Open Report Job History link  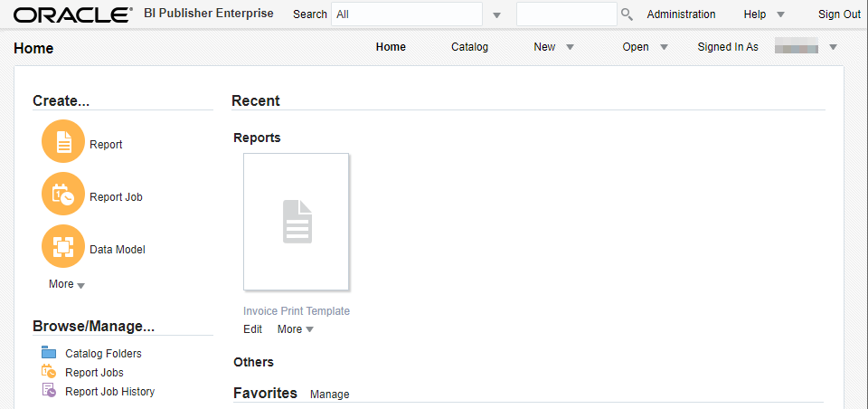pos(109,391)
